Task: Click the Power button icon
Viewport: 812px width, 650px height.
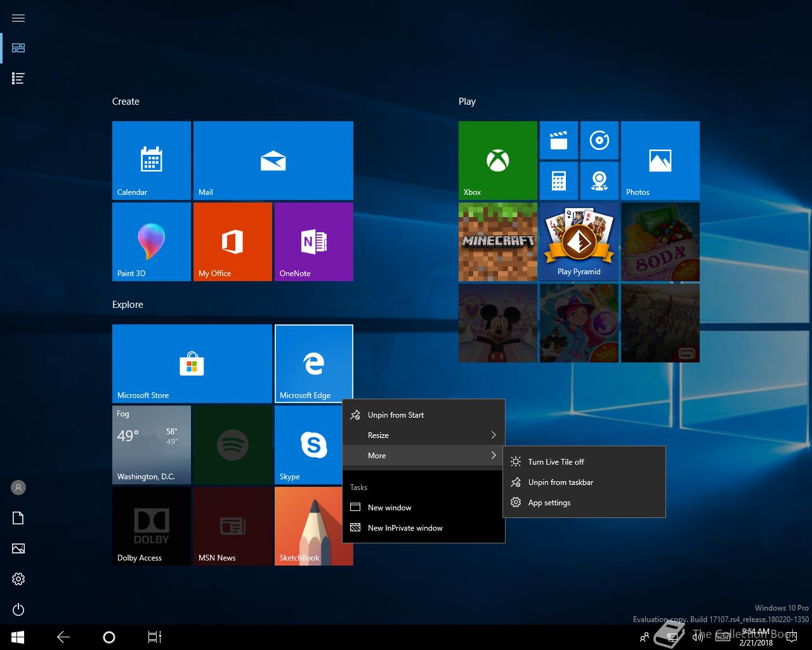Action: coord(18,609)
